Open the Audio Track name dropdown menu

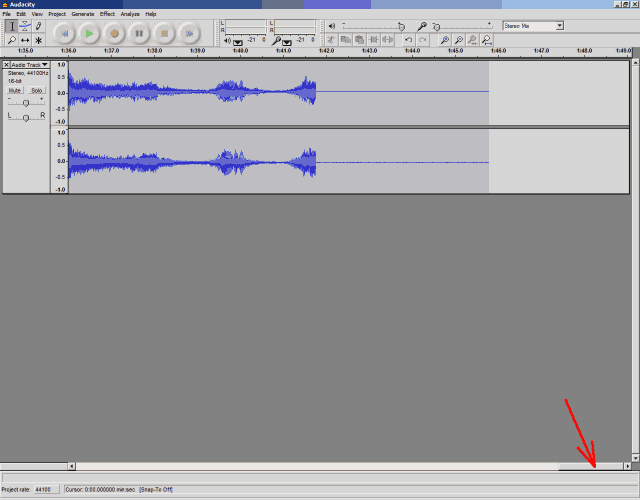29,64
